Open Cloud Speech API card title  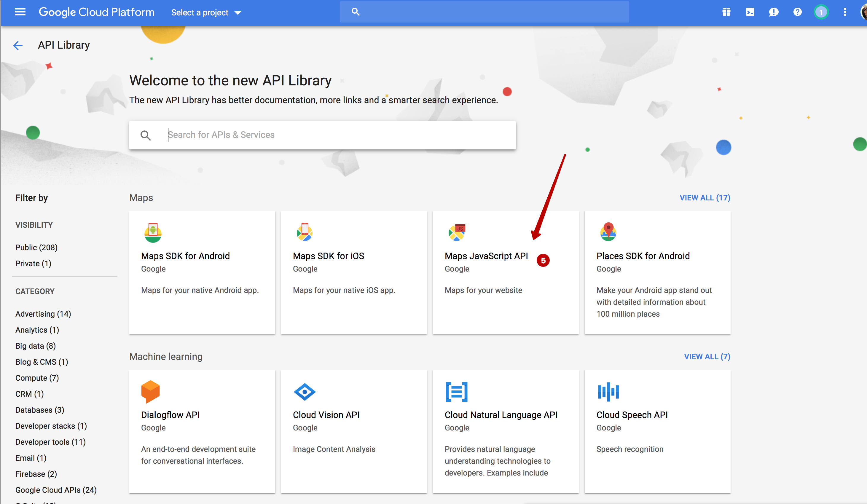click(x=632, y=415)
